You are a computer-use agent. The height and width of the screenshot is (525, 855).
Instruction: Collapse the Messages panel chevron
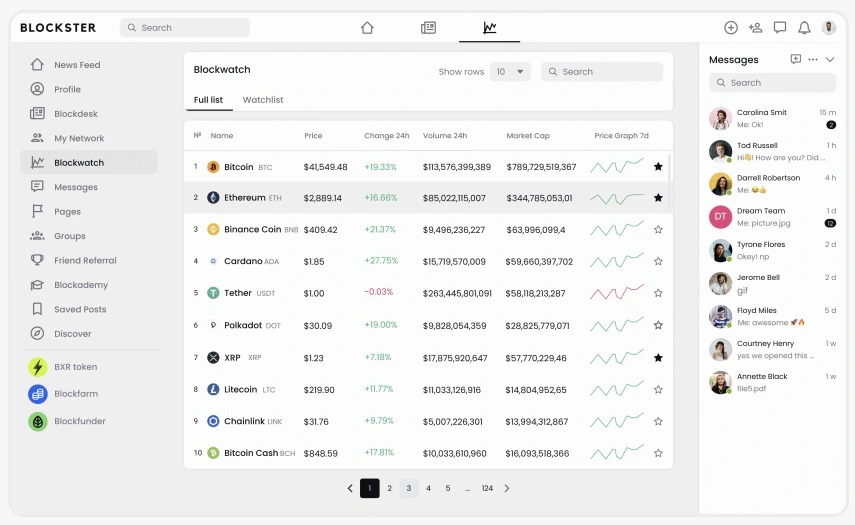pos(830,59)
